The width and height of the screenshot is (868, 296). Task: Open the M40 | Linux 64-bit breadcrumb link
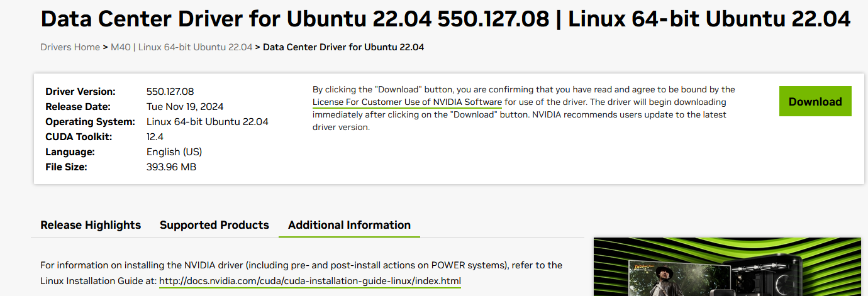tap(182, 47)
